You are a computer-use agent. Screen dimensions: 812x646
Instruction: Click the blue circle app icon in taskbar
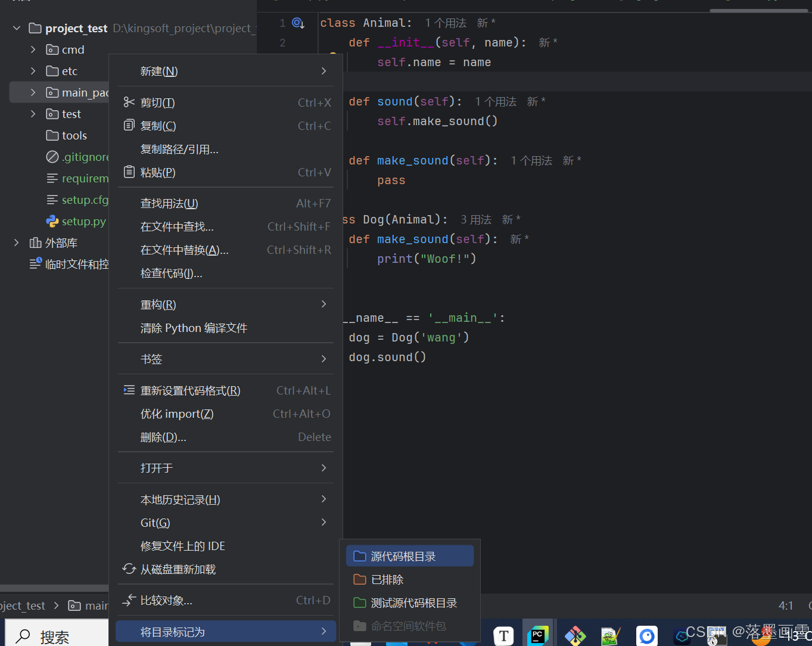(x=646, y=636)
